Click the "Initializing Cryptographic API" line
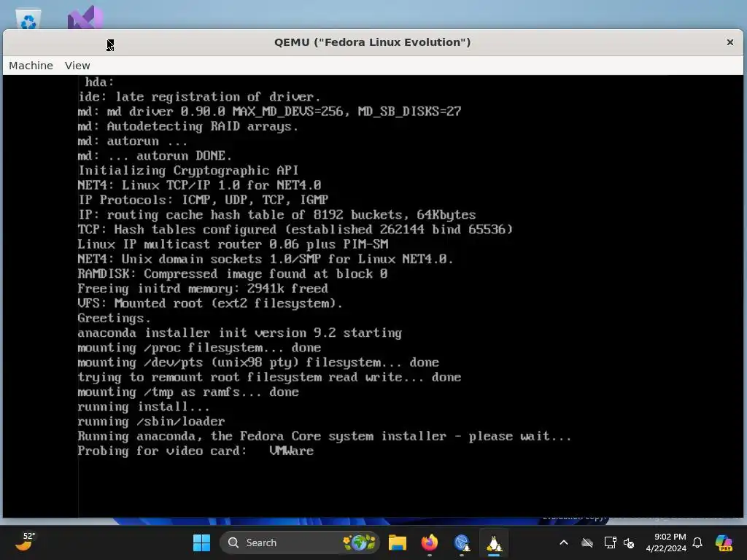 [x=188, y=171]
